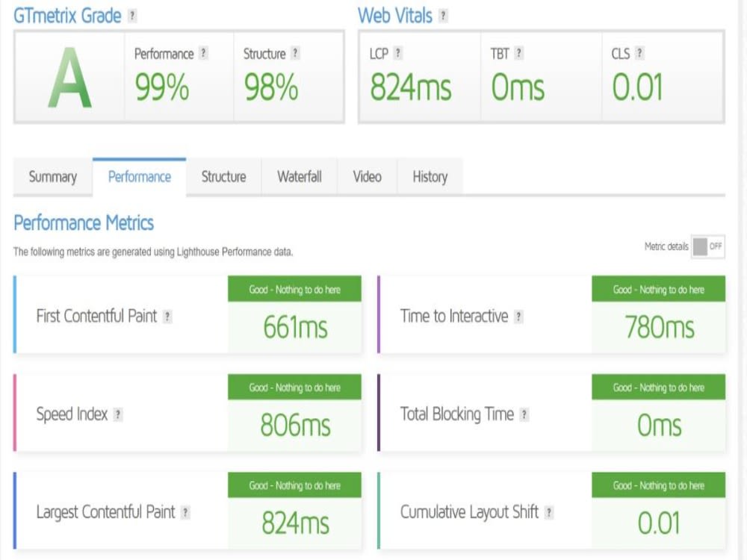The height and width of the screenshot is (560, 747).
Task: Click the 806ms Speed Index value
Action: [295, 426]
